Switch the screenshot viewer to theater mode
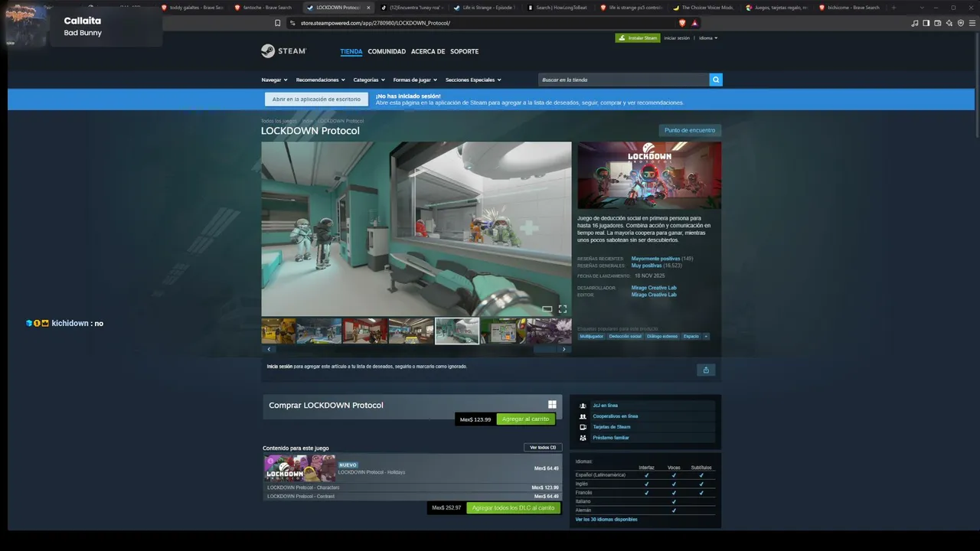The width and height of the screenshot is (980, 551). (x=547, y=309)
